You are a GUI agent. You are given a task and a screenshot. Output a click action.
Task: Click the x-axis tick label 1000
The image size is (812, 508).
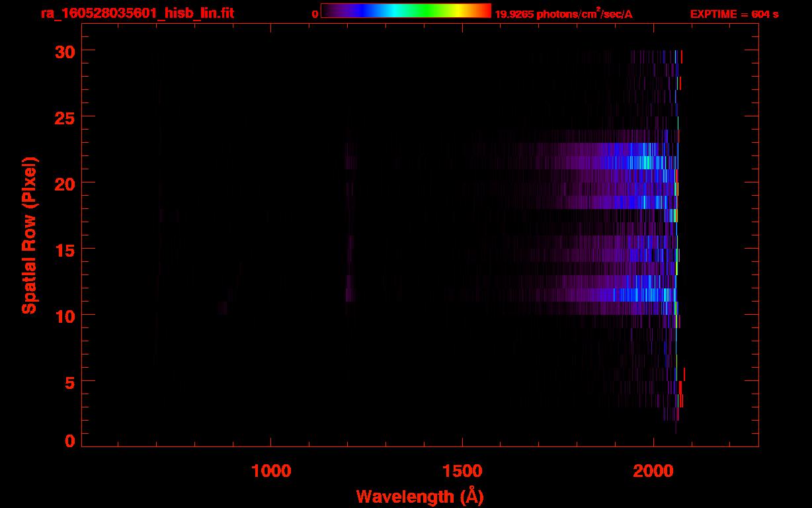pyautogui.click(x=270, y=470)
